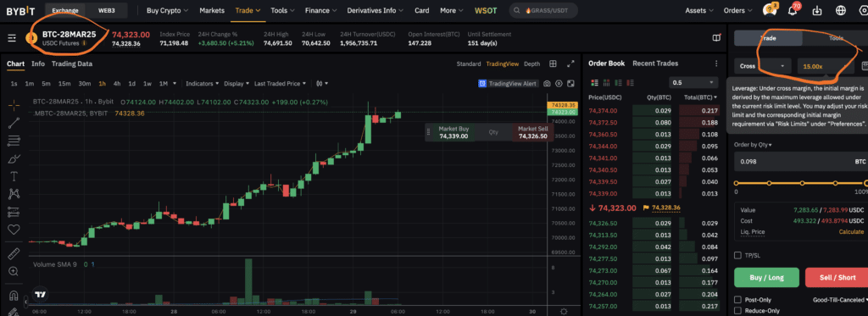Open the Derivatives Info menu

pyautogui.click(x=376, y=10)
